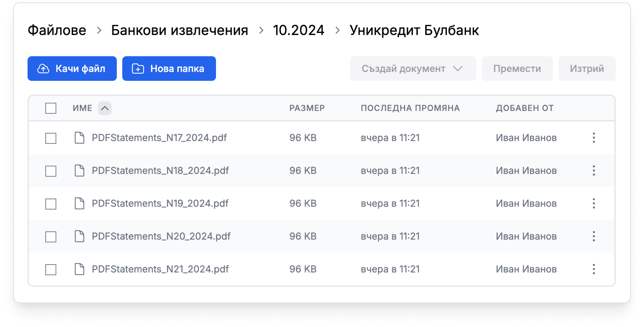Click the new folder plus icon
Image resolution: width=644 pixels, height=327 pixels.
(138, 69)
